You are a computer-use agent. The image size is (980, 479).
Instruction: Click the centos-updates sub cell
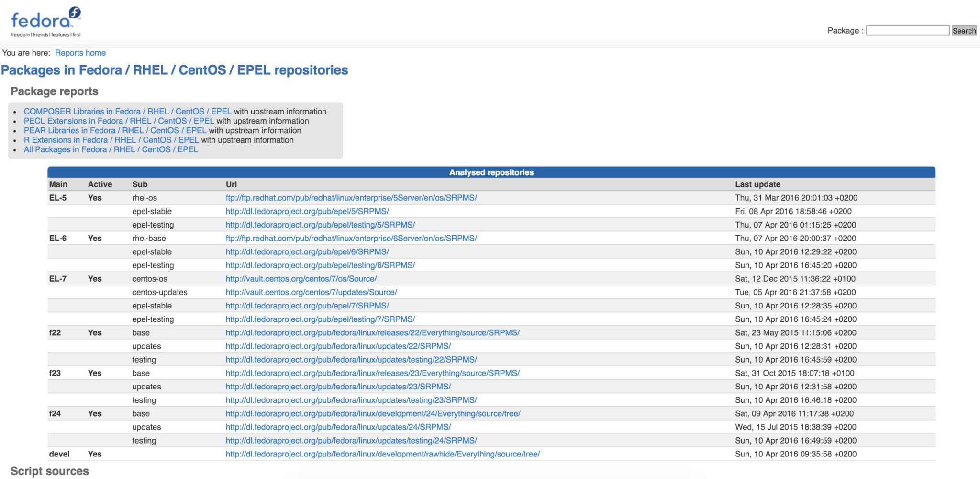coord(160,292)
